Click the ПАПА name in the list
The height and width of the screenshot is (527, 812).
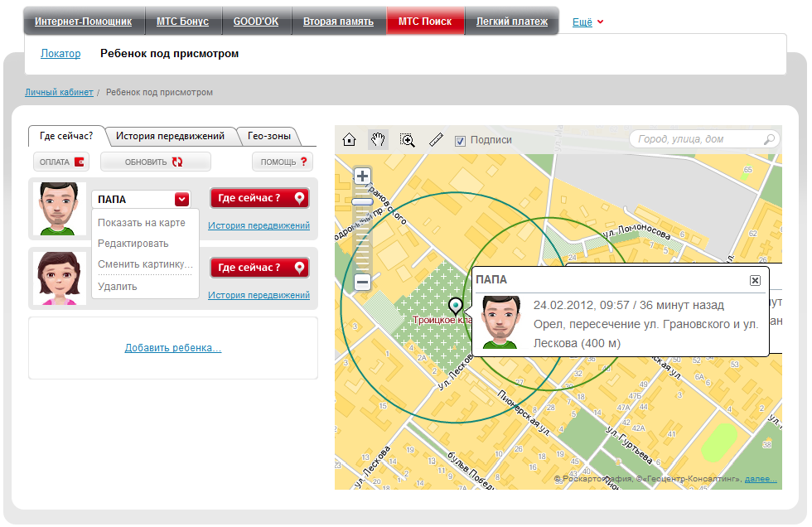(x=112, y=200)
